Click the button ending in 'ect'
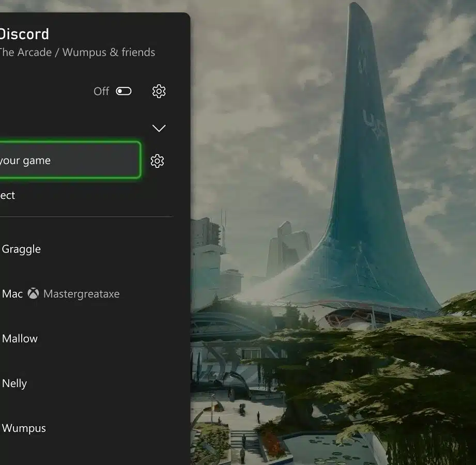Image resolution: width=476 pixels, height=465 pixels. click(x=7, y=195)
